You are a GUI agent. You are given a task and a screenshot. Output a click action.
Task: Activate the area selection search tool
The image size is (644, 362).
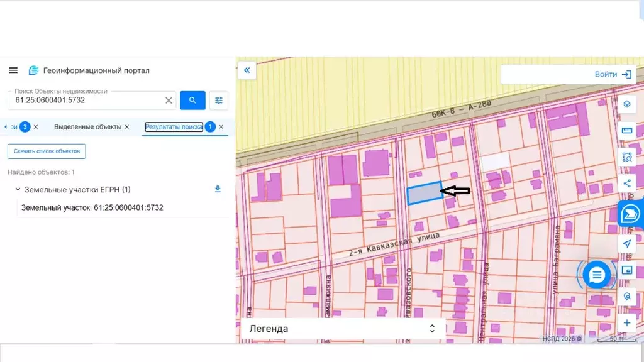click(x=626, y=157)
